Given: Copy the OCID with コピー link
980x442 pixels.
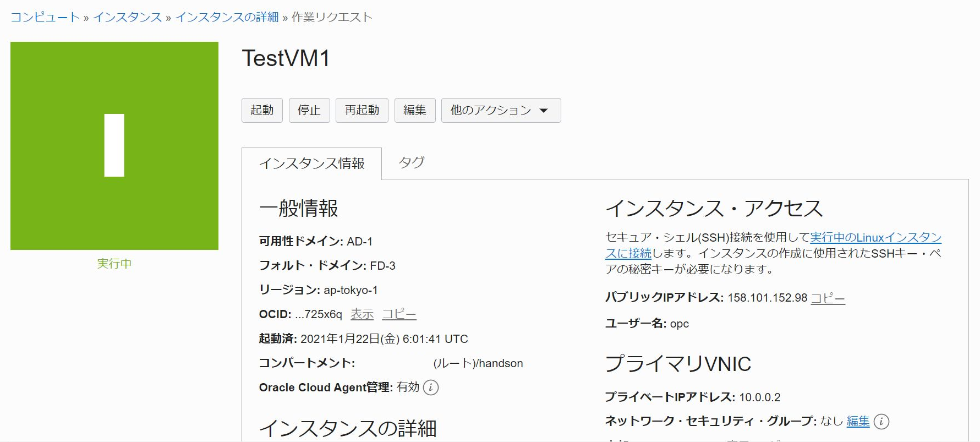Looking at the screenshot, I should (399, 314).
